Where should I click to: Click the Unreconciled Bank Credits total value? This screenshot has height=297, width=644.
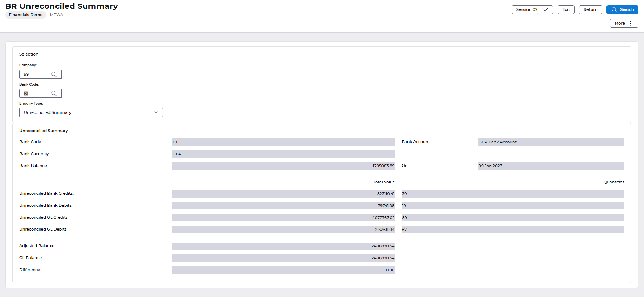(283, 194)
